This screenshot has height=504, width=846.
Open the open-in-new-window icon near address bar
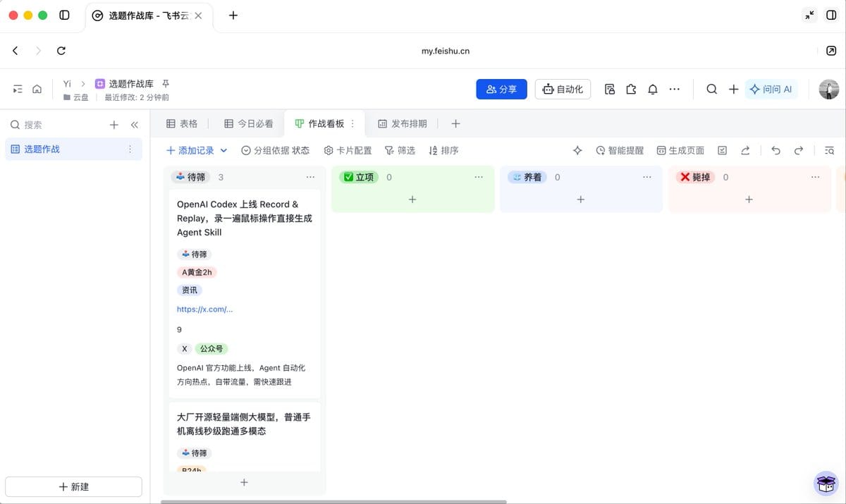point(830,51)
